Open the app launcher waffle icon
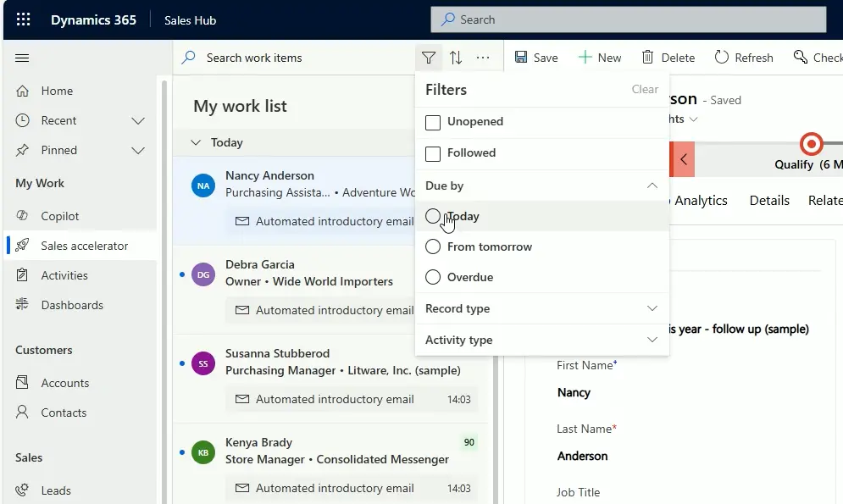843x504 pixels. [23, 19]
